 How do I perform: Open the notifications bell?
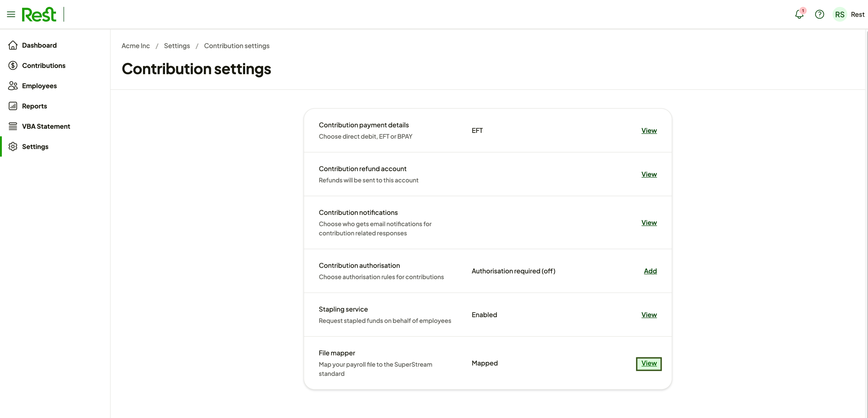799,14
